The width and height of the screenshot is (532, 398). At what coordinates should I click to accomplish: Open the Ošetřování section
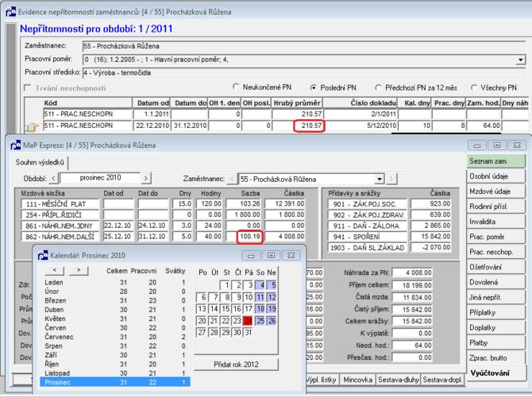(x=495, y=267)
